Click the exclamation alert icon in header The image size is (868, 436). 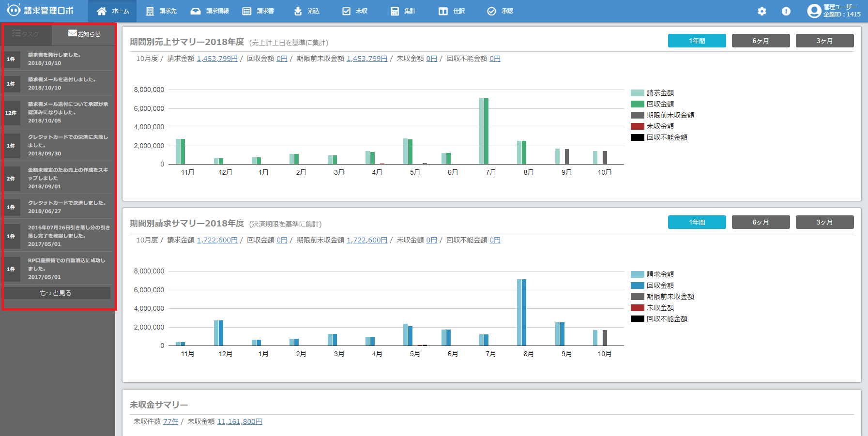point(786,11)
